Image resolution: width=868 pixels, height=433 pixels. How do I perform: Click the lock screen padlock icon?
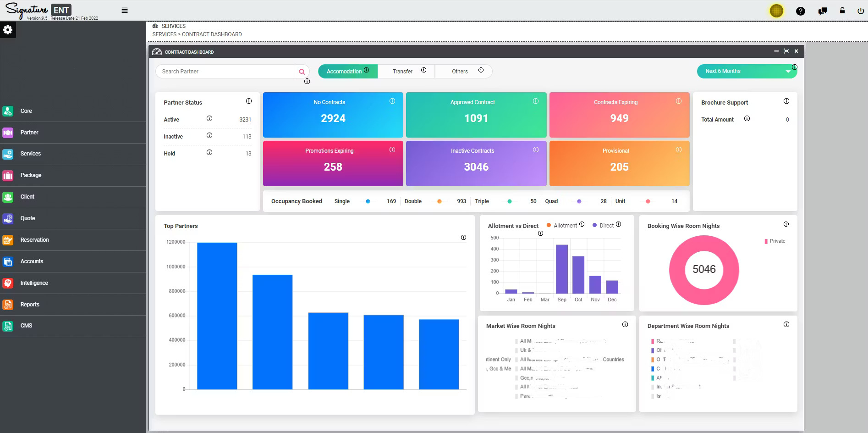tap(842, 11)
